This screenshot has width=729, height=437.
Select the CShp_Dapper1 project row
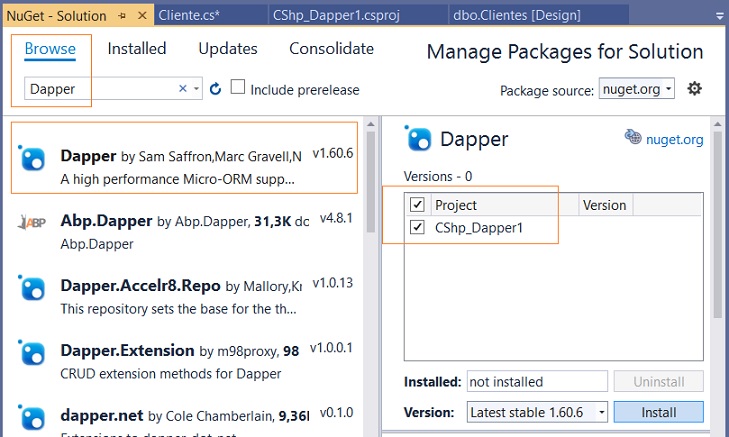pos(553,227)
